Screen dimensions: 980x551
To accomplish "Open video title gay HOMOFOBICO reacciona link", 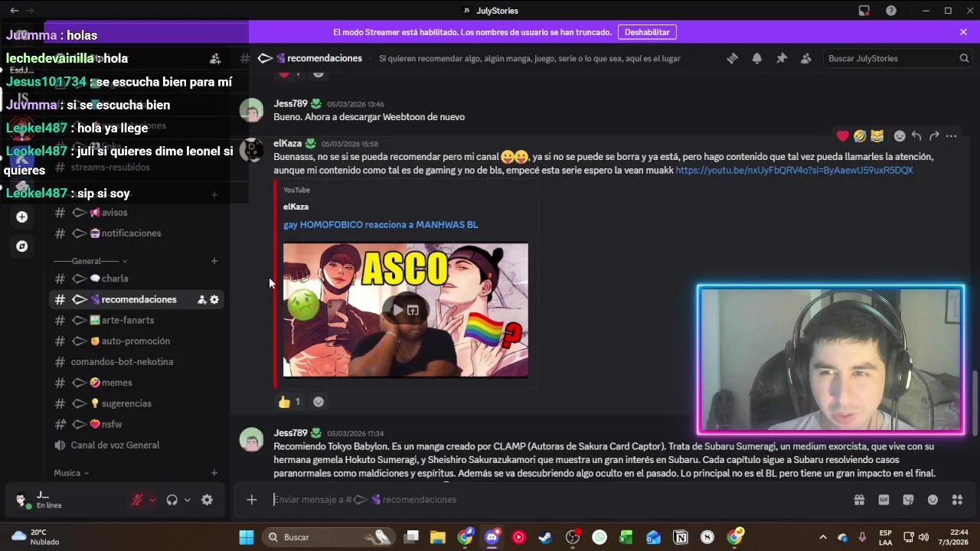I will tap(381, 225).
